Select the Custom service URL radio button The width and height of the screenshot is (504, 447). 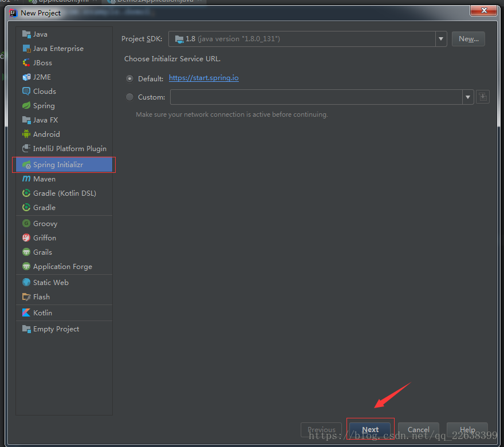pyautogui.click(x=129, y=97)
